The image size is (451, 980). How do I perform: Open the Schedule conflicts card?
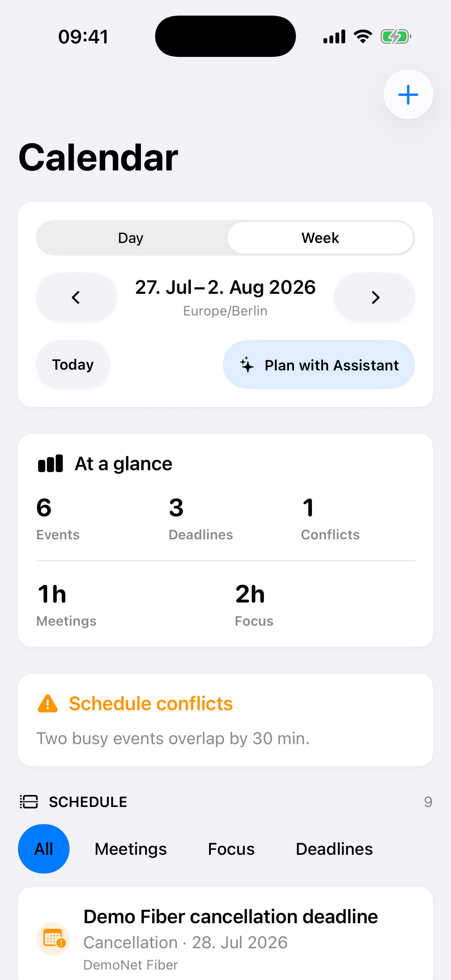click(225, 720)
